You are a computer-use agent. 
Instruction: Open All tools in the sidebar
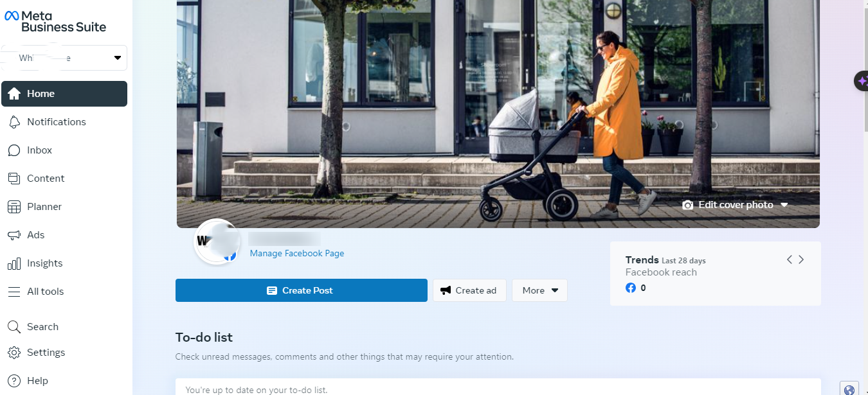pos(45,292)
